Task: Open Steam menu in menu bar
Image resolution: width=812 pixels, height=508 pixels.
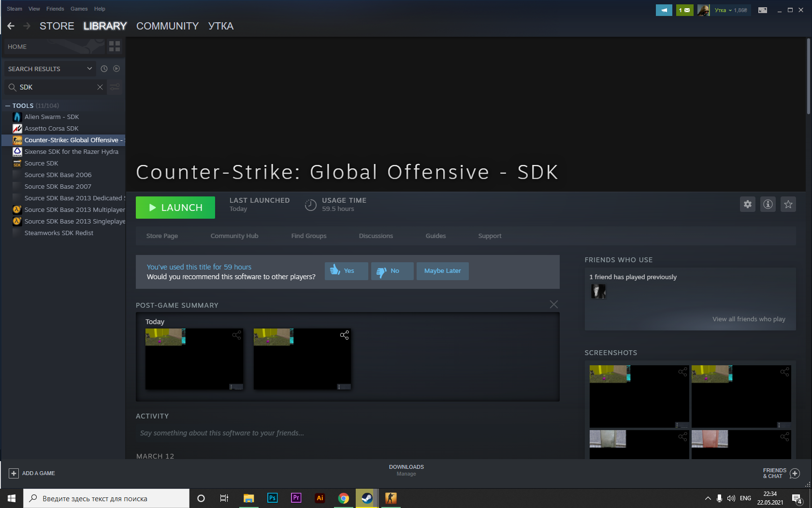Action: pyautogui.click(x=14, y=9)
